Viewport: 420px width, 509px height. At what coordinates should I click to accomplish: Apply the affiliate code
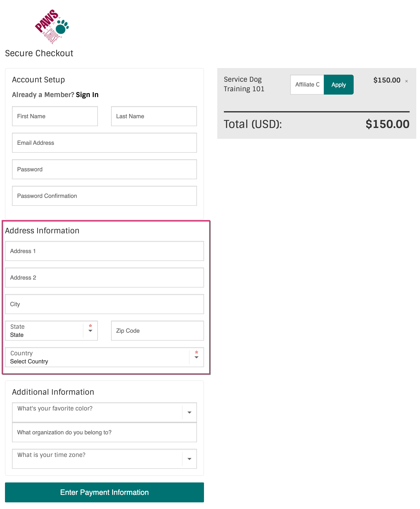(339, 85)
